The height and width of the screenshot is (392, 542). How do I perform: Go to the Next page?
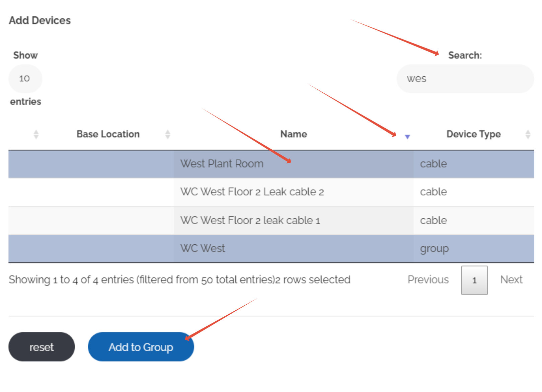(511, 280)
